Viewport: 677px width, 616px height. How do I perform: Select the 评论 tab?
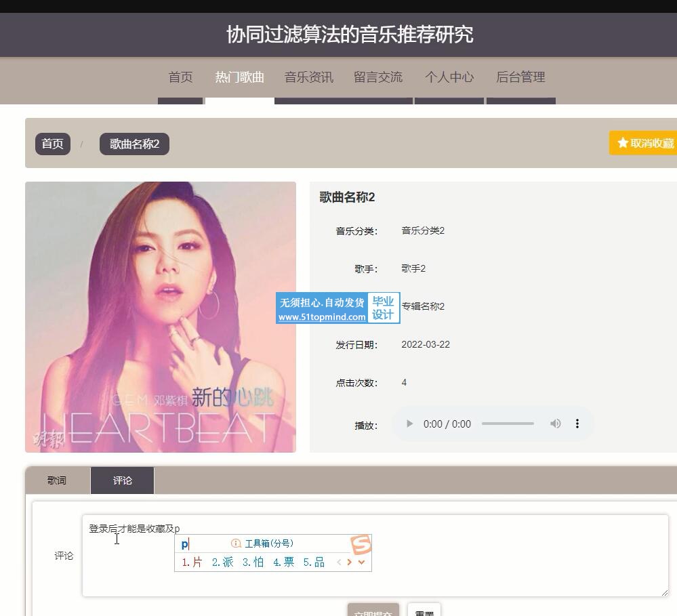click(x=122, y=480)
